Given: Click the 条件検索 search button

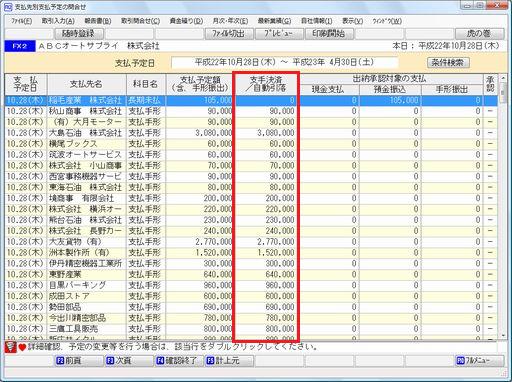Looking at the screenshot, I should [448, 62].
